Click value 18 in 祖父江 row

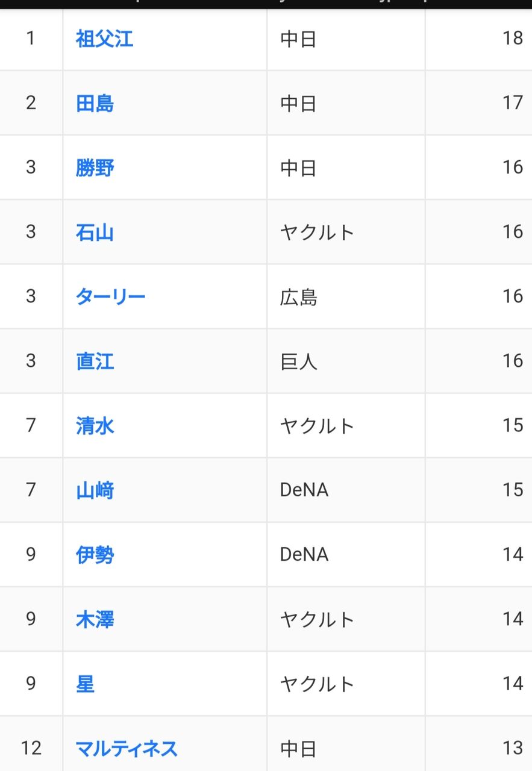512,39
